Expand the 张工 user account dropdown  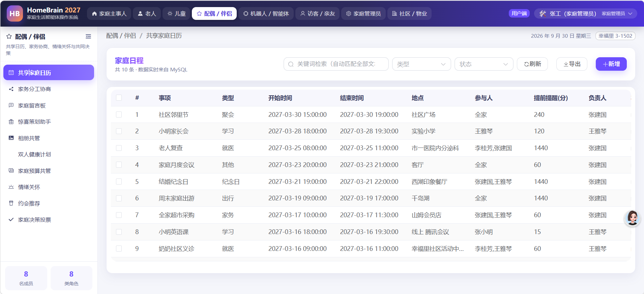586,13
